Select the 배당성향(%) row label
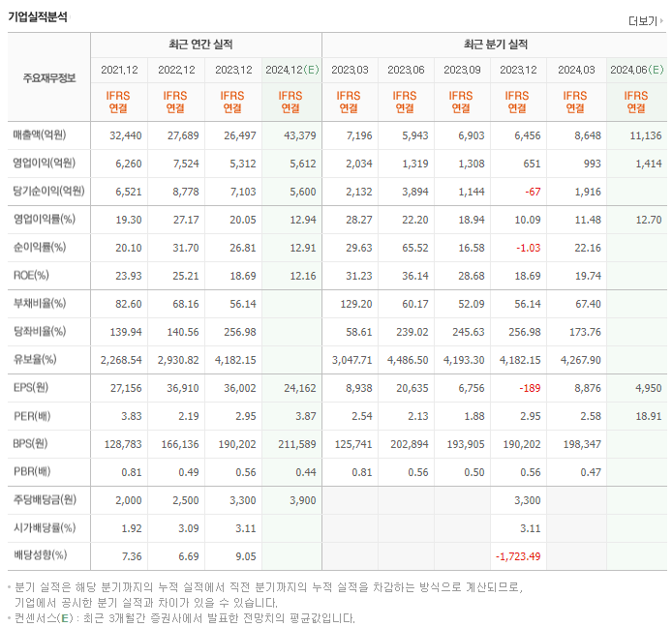The image size is (672, 627). tap(40, 555)
